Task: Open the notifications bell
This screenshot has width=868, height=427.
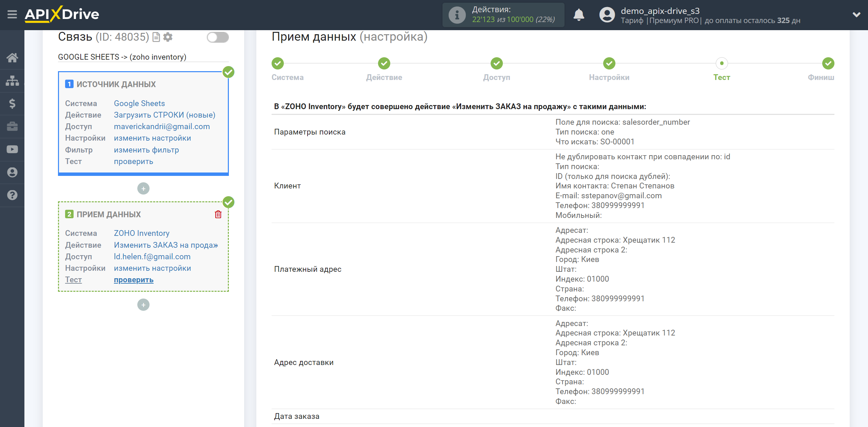Action: click(579, 15)
